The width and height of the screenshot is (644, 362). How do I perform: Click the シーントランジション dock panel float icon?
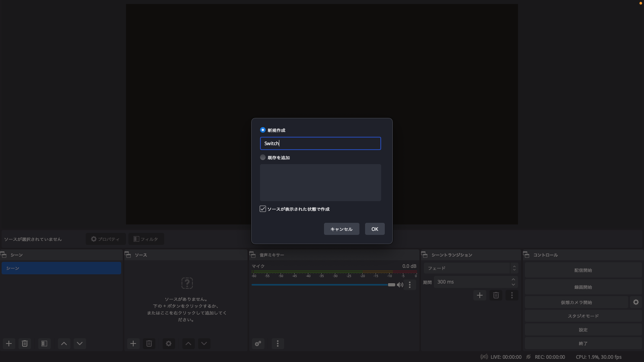point(425,255)
